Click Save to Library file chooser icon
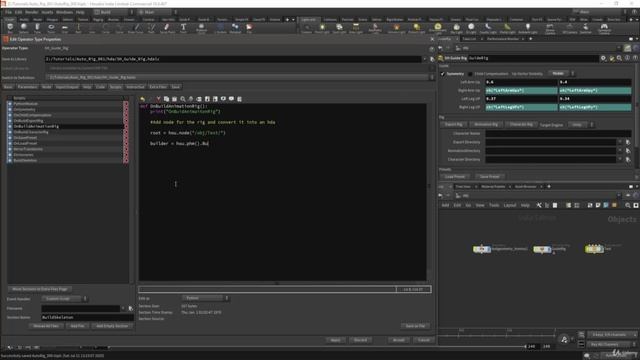This screenshot has width=640, height=360. click(432, 59)
